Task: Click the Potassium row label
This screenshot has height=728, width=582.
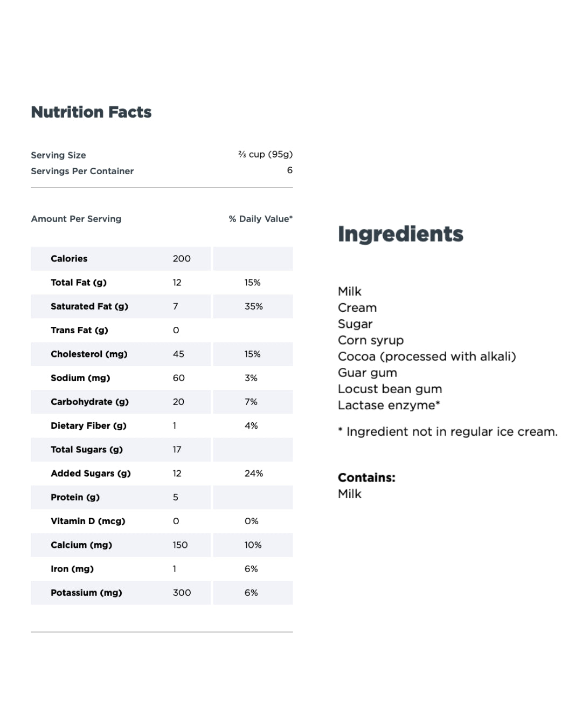Action: point(86,593)
